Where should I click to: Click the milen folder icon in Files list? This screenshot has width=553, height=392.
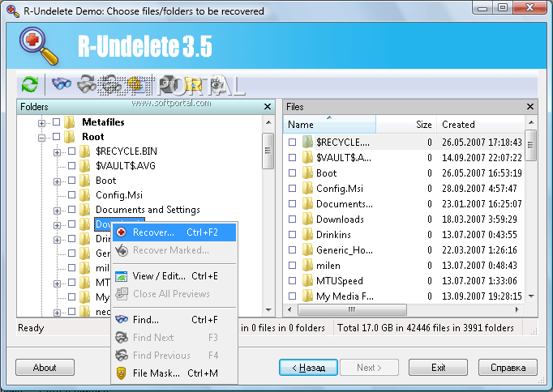[x=307, y=265]
